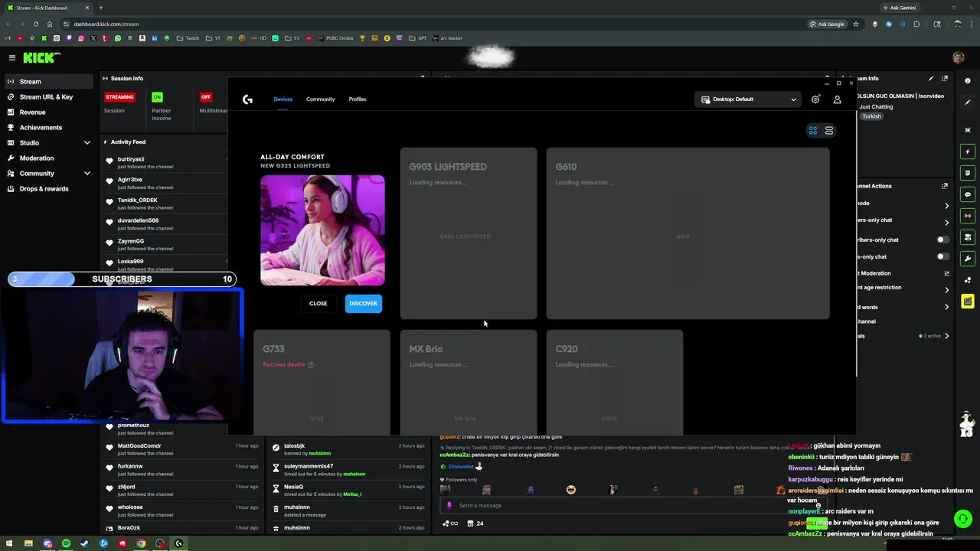
Task: Expand the slow mode chevron
Action: (x=946, y=205)
